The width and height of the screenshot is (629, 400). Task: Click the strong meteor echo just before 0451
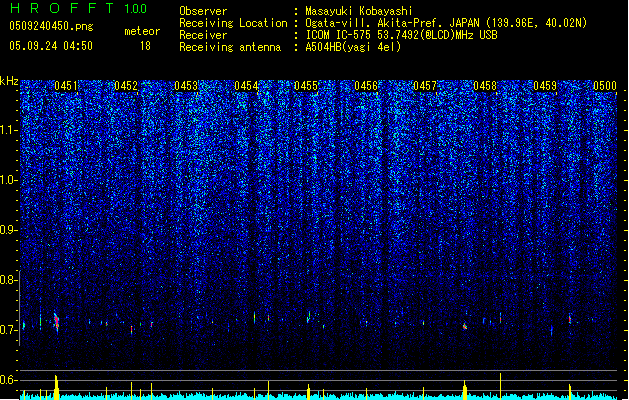pyautogui.click(x=57, y=322)
